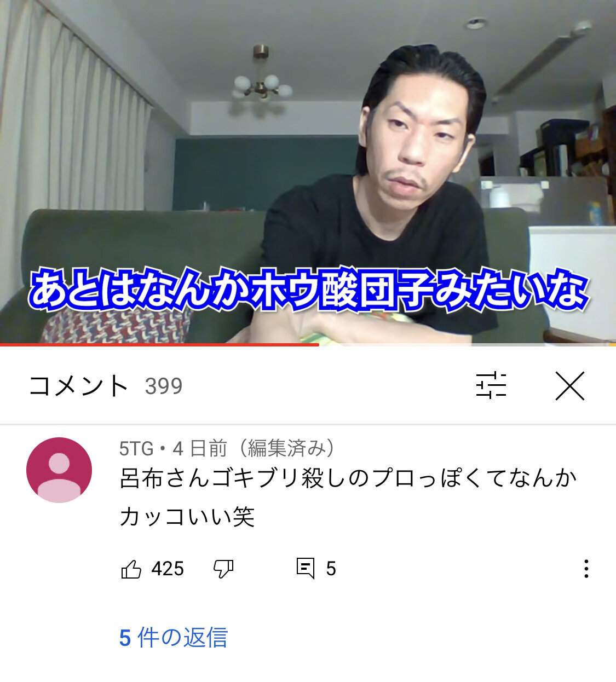Tap the blue ホウ酸団子 subtitle caption
This screenshot has width=616, height=682.
point(309,289)
